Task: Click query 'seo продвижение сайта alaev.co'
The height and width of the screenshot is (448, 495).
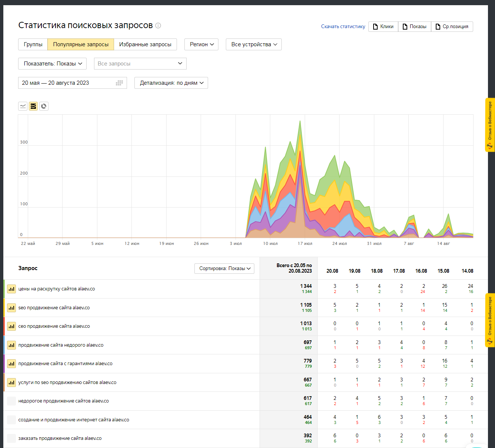Action: (54, 308)
